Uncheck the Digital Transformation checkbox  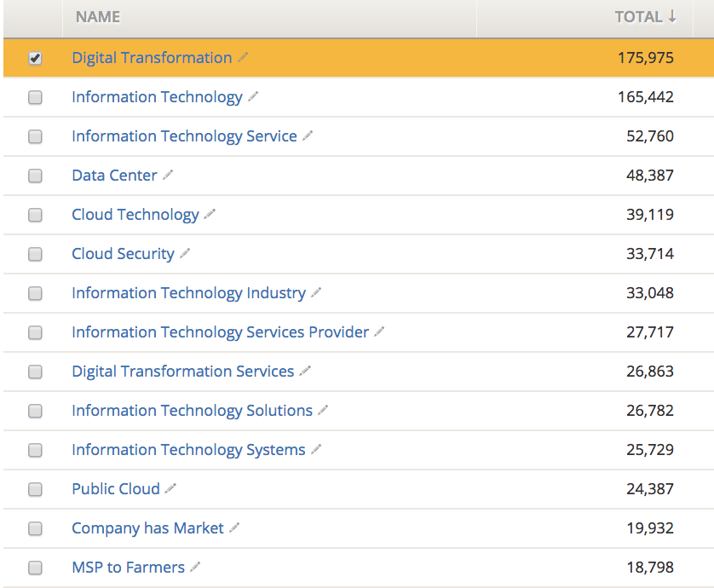(35, 59)
